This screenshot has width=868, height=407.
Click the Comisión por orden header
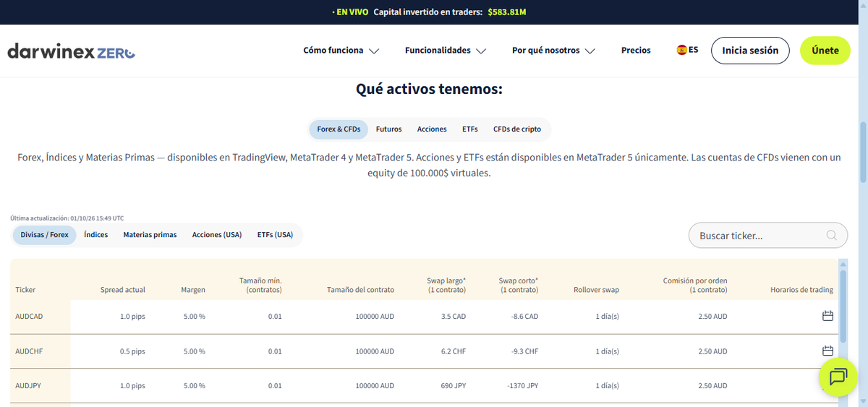[695, 285]
